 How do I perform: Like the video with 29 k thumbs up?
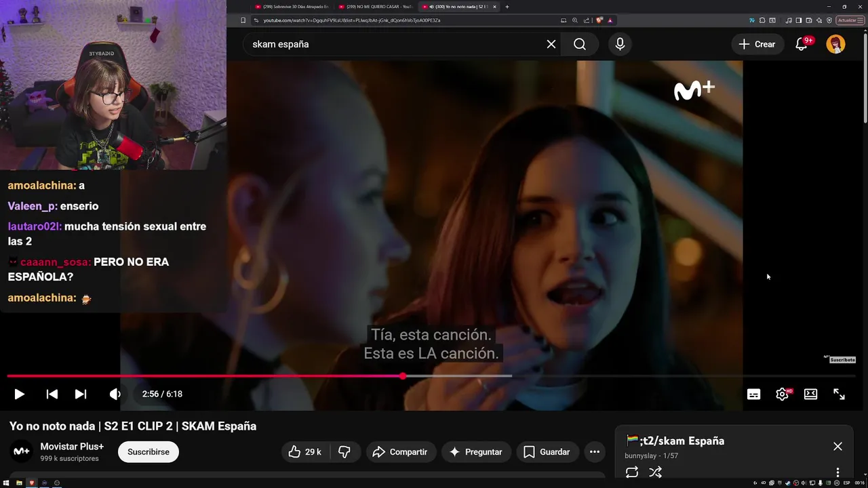point(305,452)
